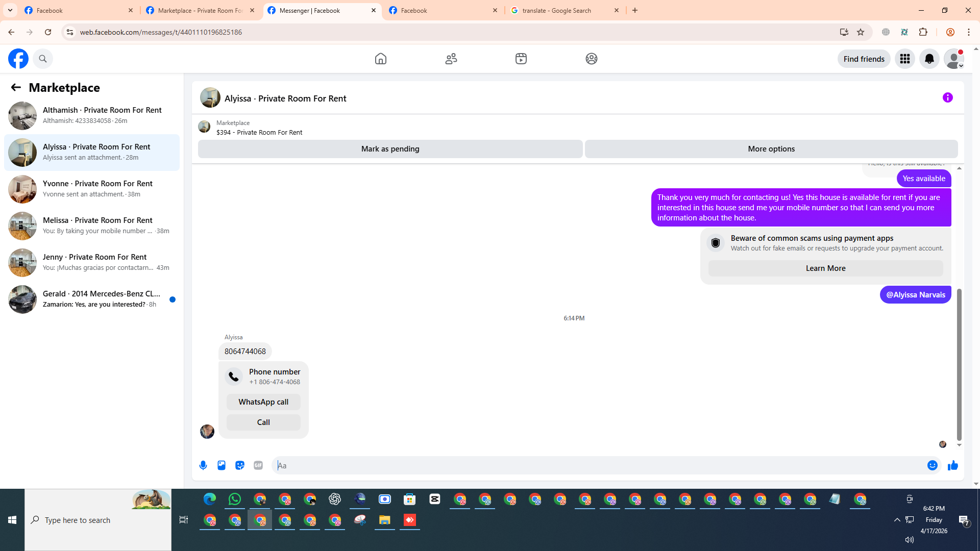Open the GIF picker icon
This screenshot has height=551, width=980.
[x=258, y=465]
